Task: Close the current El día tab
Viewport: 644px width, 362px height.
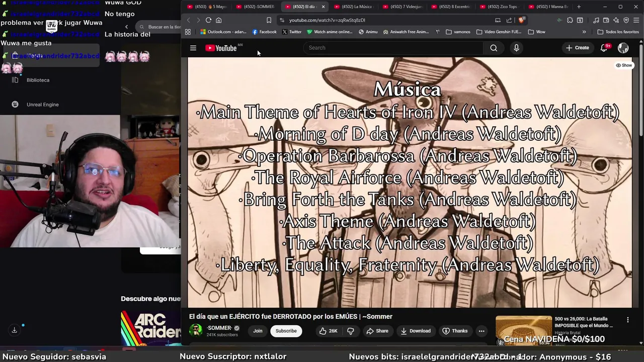Action: click(323, 7)
